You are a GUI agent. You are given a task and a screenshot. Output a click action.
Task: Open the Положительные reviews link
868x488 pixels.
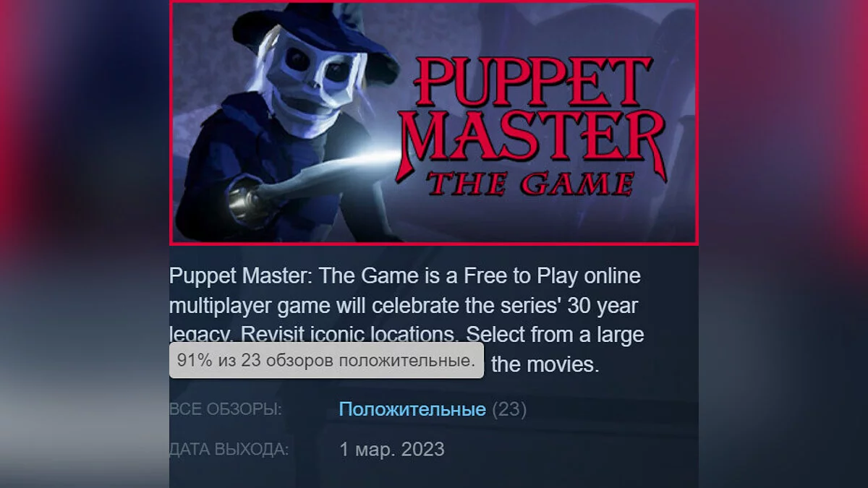(412, 410)
